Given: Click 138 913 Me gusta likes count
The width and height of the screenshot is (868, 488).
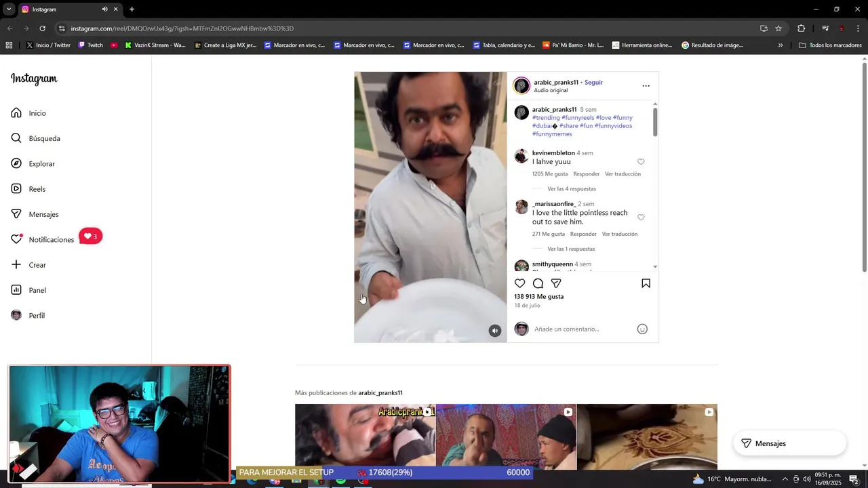Looking at the screenshot, I should (x=539, y=297).
